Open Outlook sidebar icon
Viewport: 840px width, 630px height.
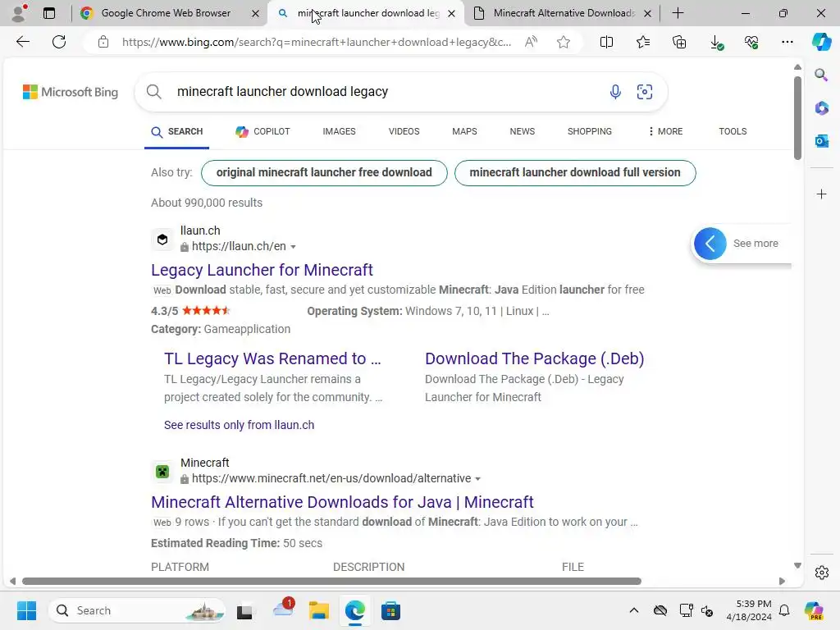tap(821, 141)
